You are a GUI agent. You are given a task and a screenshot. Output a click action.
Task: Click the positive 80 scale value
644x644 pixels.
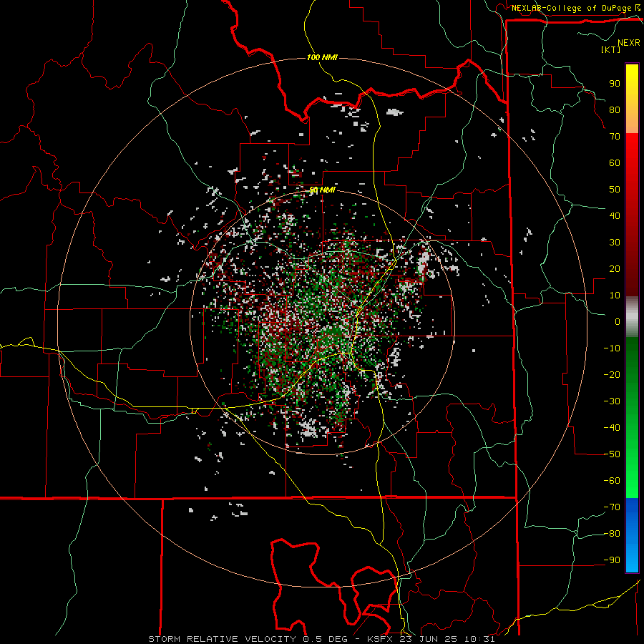[615, 109]
